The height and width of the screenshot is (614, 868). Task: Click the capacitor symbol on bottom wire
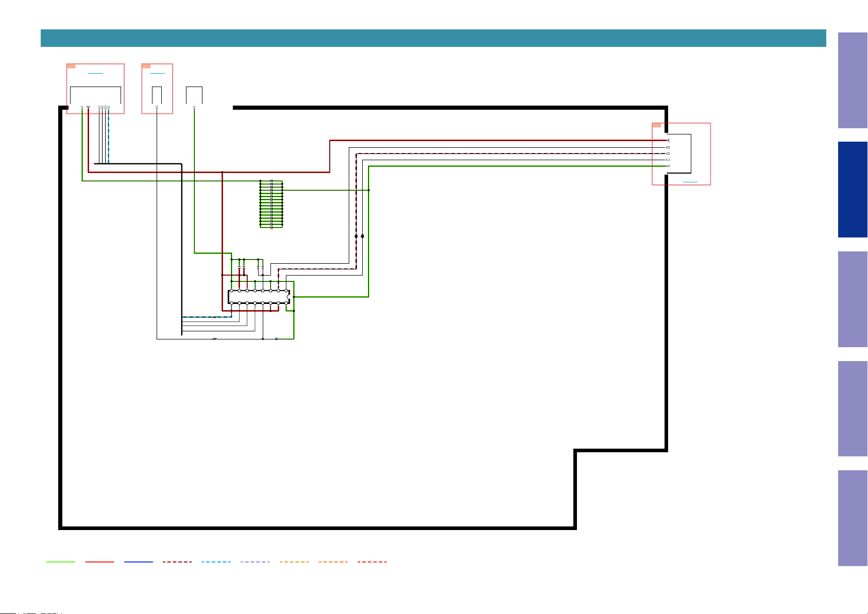click(277, 339)
